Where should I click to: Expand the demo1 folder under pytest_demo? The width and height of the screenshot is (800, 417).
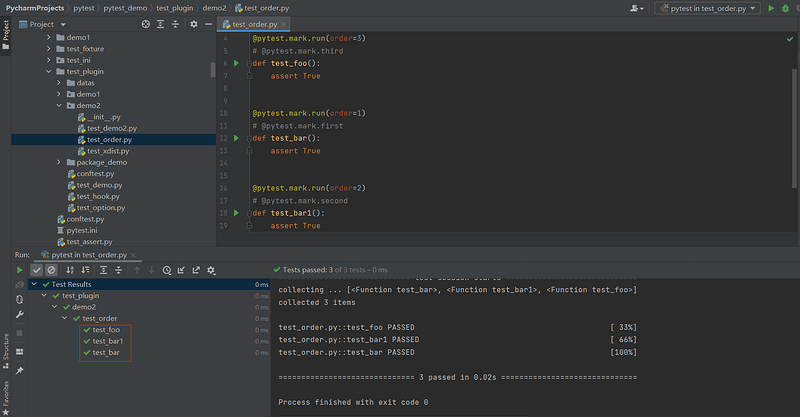click(x=48, y=37)
